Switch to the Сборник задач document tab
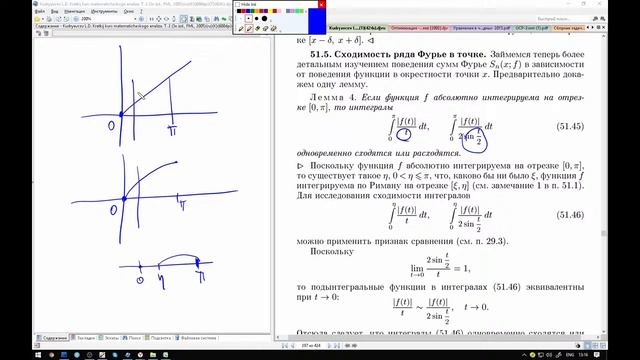This screenshot has width=640, height=360. click(x=569, y=28)
